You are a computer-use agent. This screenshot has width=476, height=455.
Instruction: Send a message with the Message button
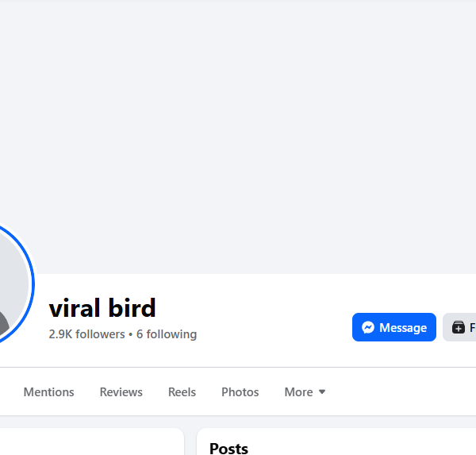click(x=394, y=327)
